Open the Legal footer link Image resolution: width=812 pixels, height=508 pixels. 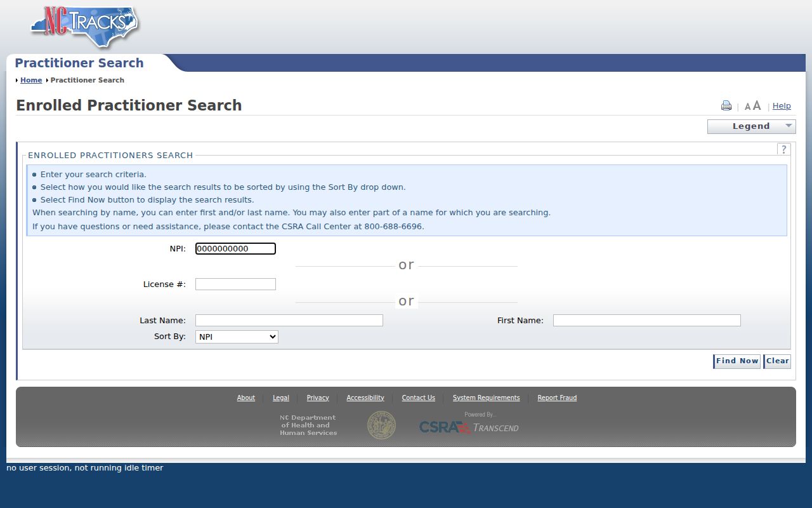point(281,398)
